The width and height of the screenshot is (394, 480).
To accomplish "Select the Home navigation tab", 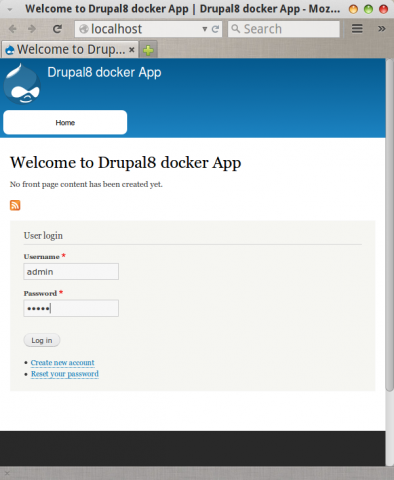I will tap(65, 122).
